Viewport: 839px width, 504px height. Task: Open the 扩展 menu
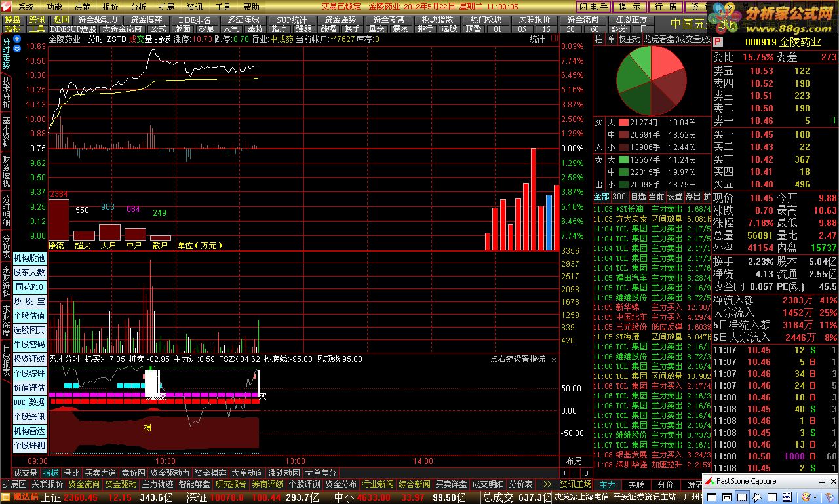point(166,7)
